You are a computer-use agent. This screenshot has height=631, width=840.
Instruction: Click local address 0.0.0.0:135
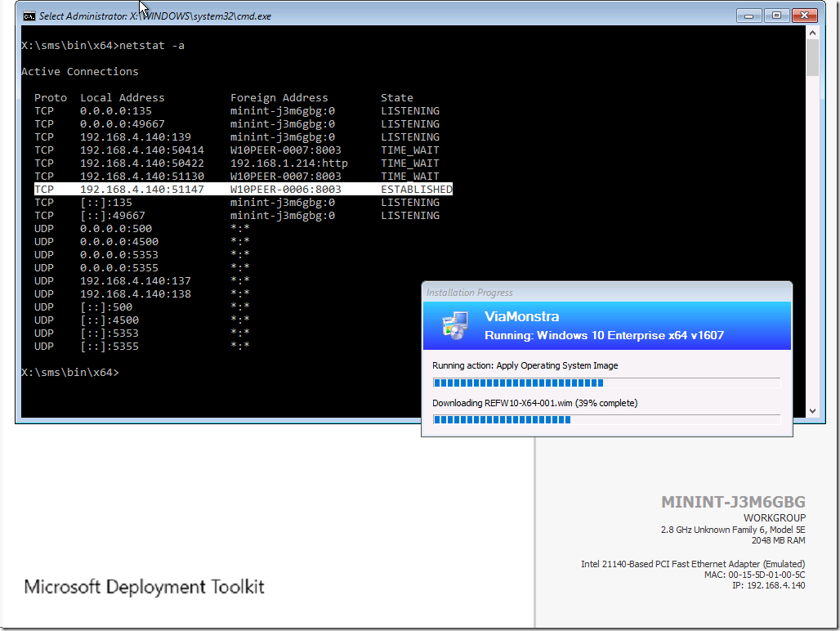(x=116, y=111)
